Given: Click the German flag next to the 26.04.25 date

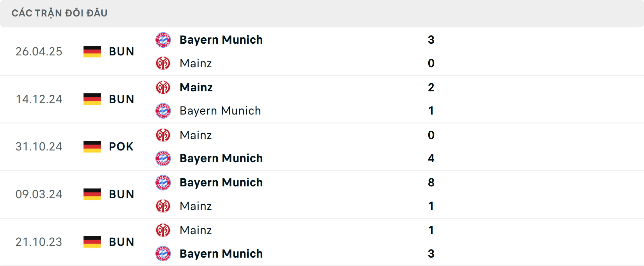Looking at the screenshot, I should pyautogui.click(x=92, y=51).
